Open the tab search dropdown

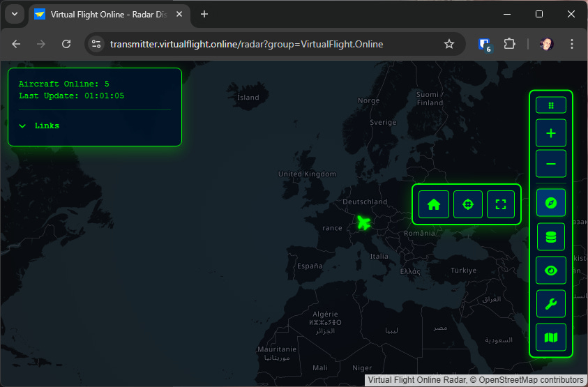15,14
